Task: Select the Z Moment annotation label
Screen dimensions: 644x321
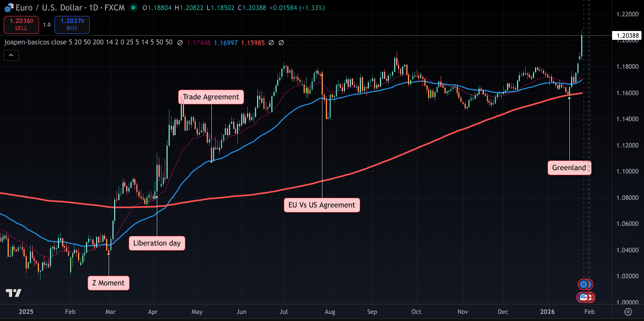Action: (108, 283)
